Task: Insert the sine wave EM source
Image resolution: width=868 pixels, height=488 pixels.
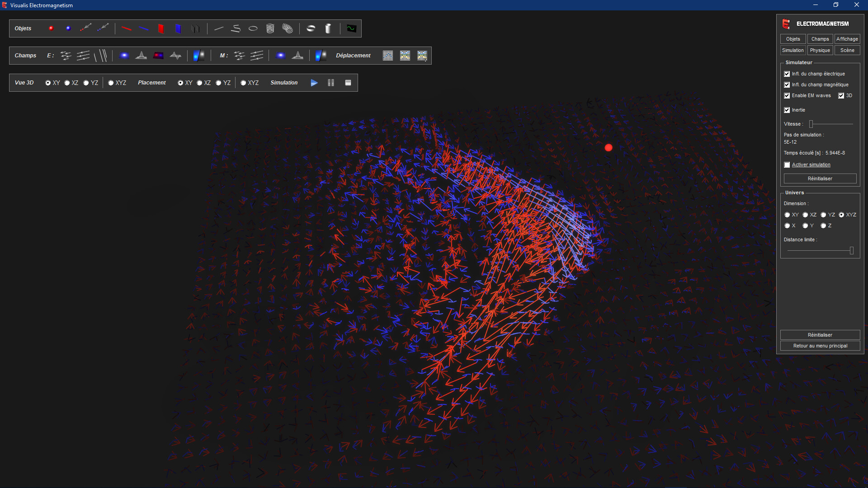Action: tap(351, 28)
